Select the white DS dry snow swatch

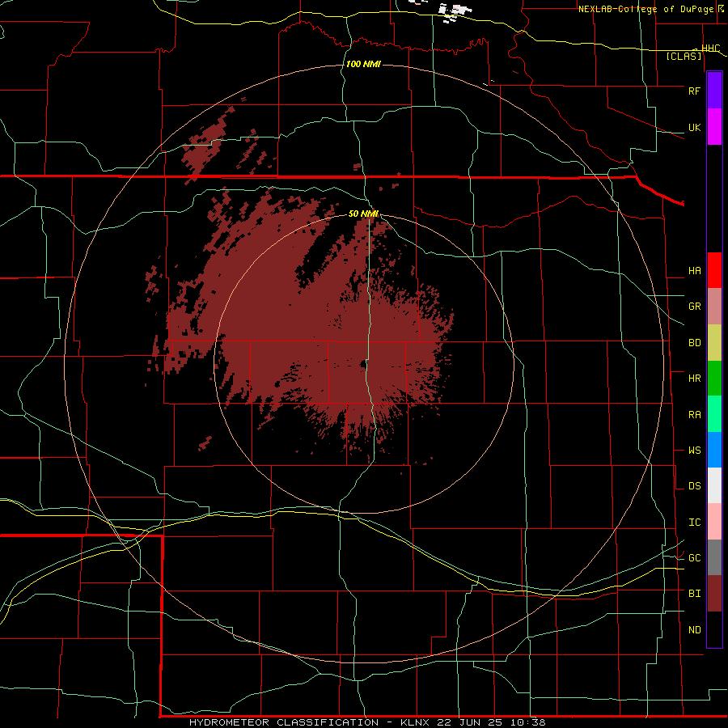[x=714, y=485]
